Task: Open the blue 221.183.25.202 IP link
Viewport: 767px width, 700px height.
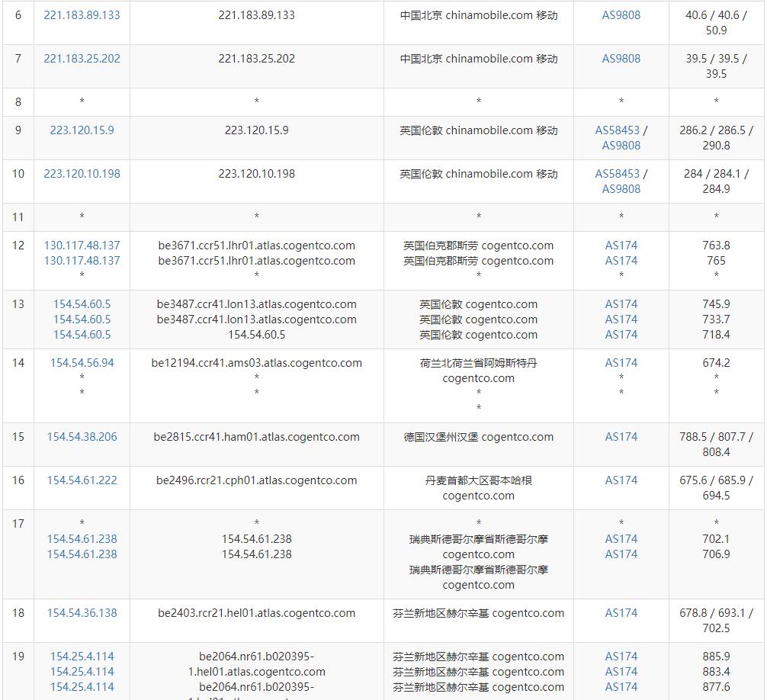Action: coord(82,59)
